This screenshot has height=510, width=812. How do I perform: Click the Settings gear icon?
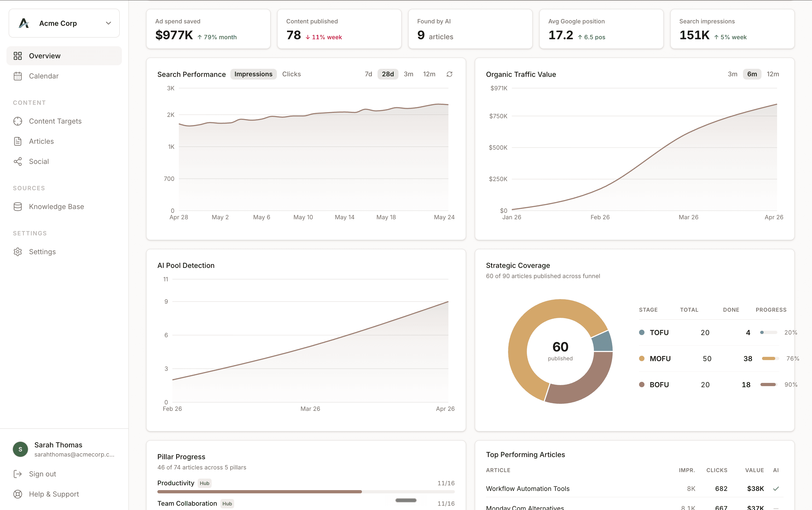[x=18, y=252]
